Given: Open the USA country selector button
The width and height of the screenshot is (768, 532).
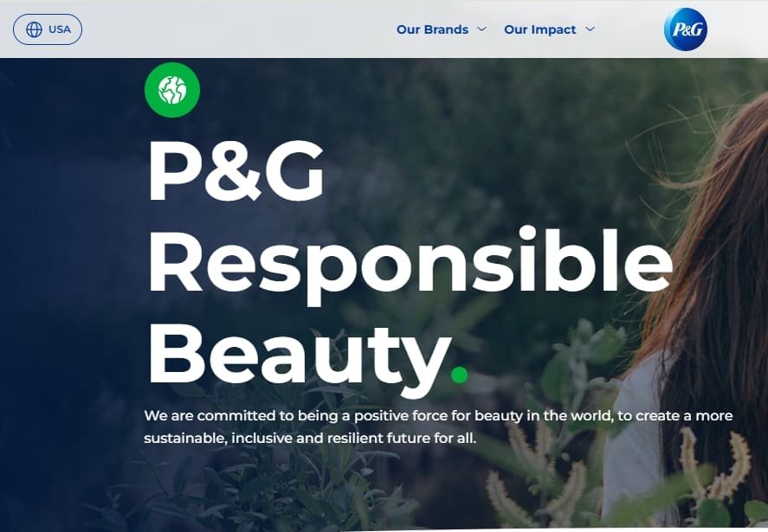Looking at the screenshot, I should tap(48, 29).
